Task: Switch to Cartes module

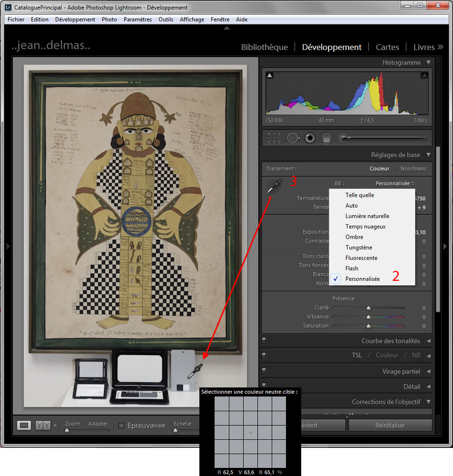Action: click(x=387, y=47)
